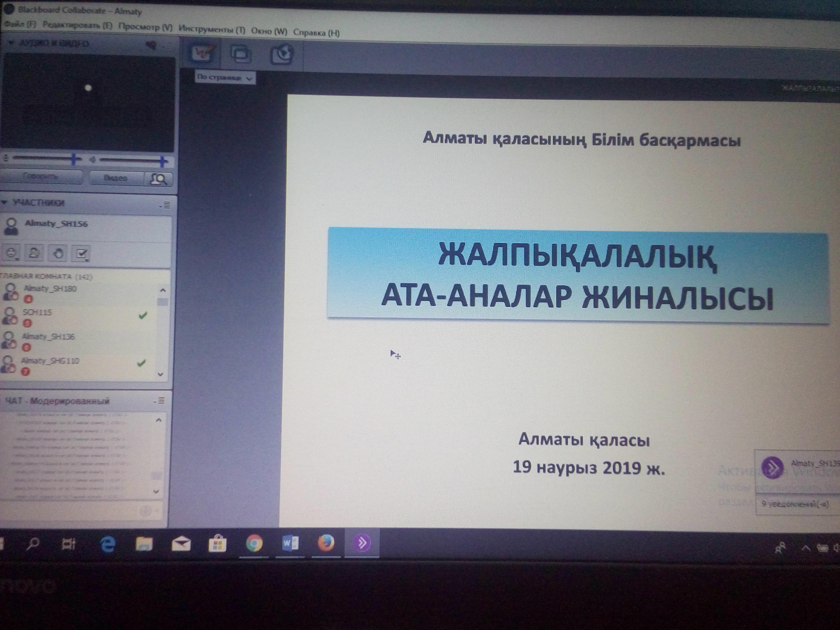The image size is (840, 630).
Task: Open the emoticon smiley selector
Action: point(12,253)
